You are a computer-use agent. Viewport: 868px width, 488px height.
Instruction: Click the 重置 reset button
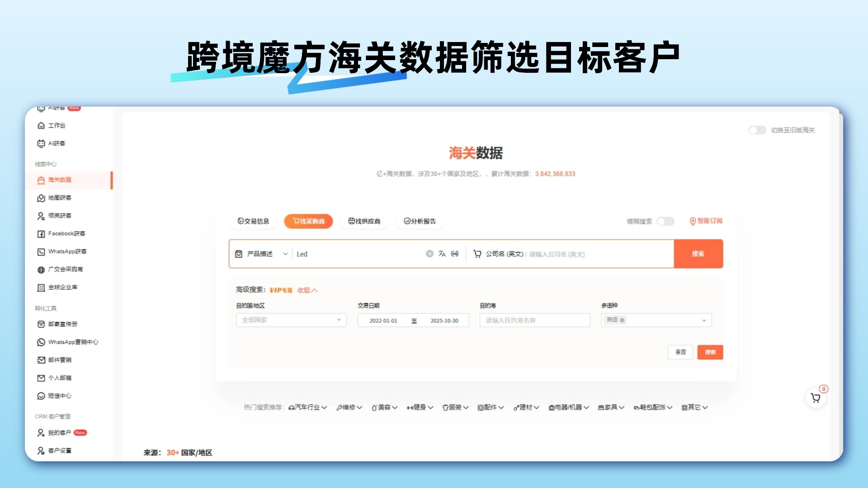(680, 352)
